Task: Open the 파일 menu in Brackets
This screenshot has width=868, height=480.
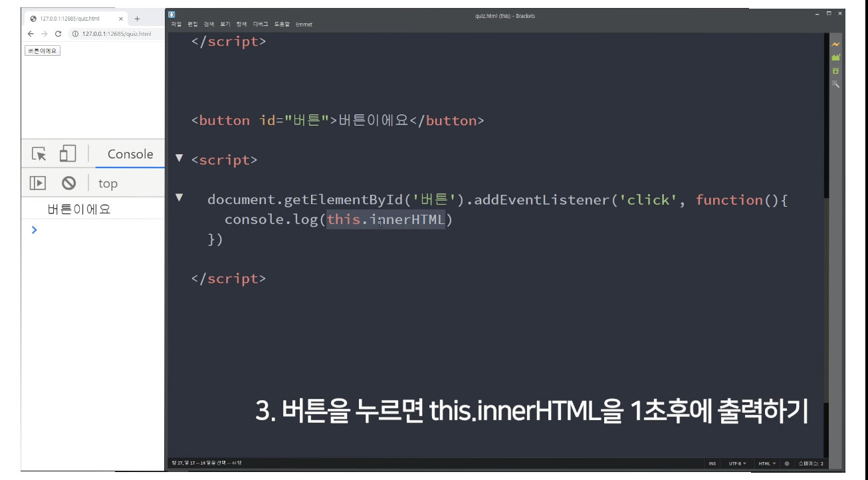Action: 176,25
